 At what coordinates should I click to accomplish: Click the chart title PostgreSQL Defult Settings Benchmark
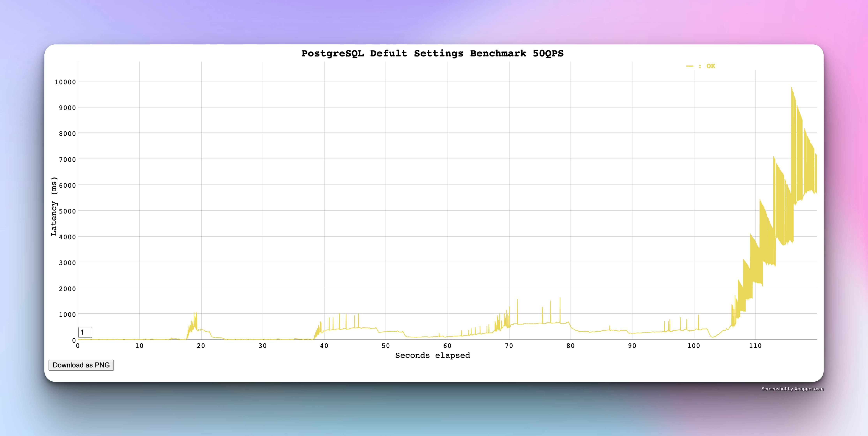tap(432, 53)
